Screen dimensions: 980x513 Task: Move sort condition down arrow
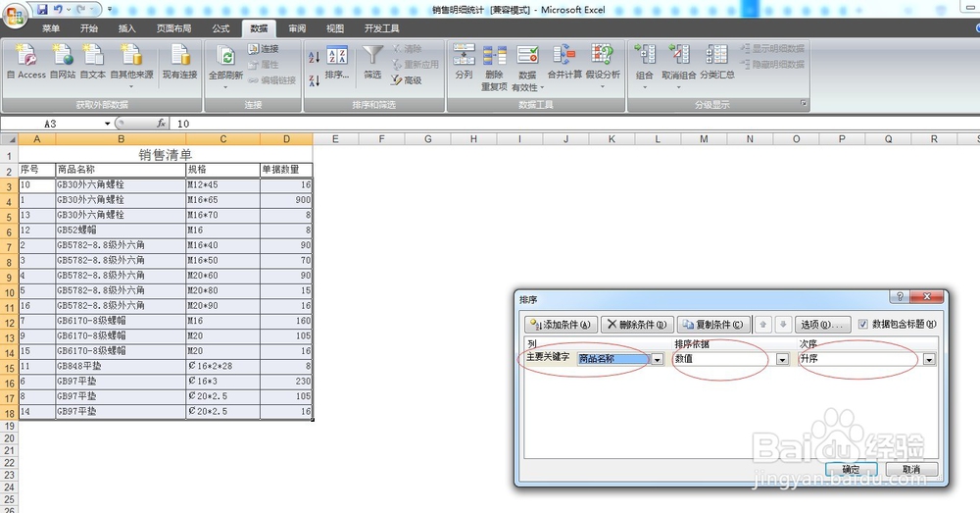[782, 324]
